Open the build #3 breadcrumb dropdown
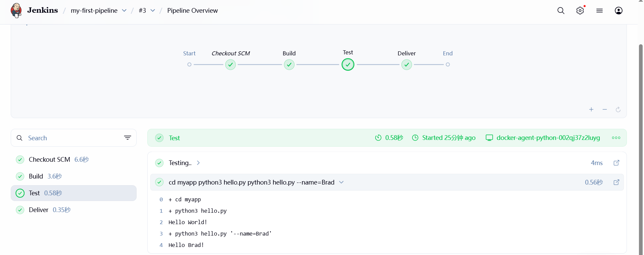This screenshot has height=255, width=644. coord(153,11)
